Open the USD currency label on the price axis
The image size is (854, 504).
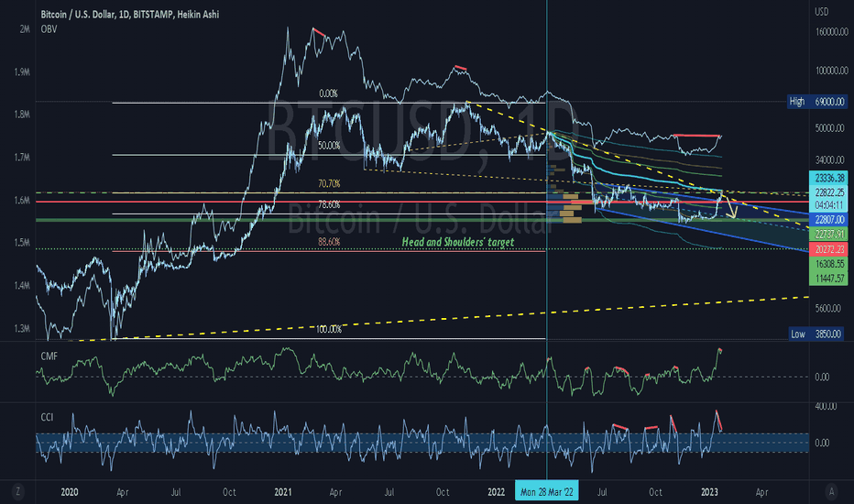tap(821, 11)
